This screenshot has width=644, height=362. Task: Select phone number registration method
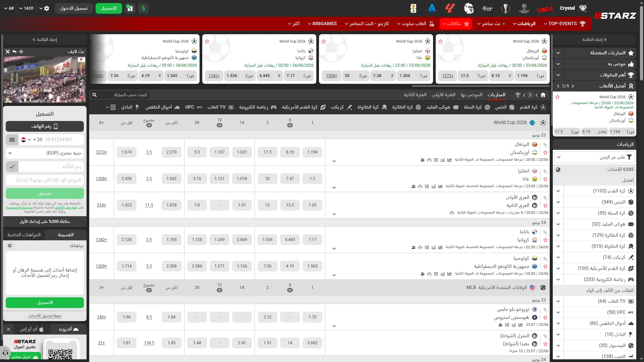point(45,126)
